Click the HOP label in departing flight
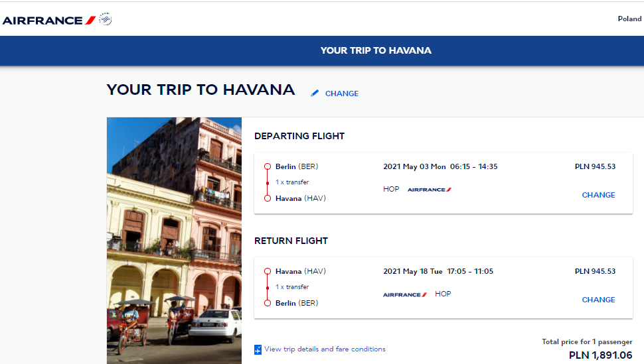Image resolution: width=644 pixels, height=364 pixels. pos(391,189)
